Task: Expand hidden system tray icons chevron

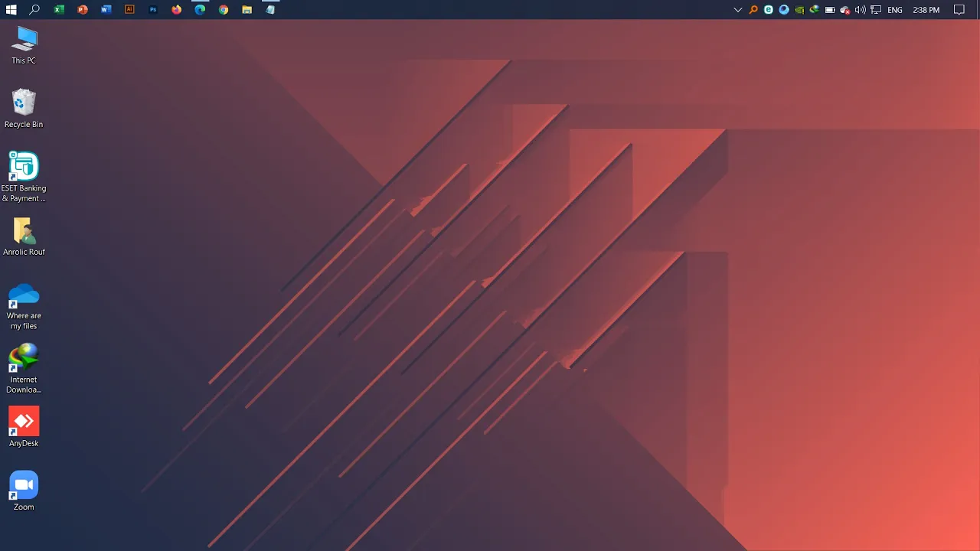Action: pos(738,10)
